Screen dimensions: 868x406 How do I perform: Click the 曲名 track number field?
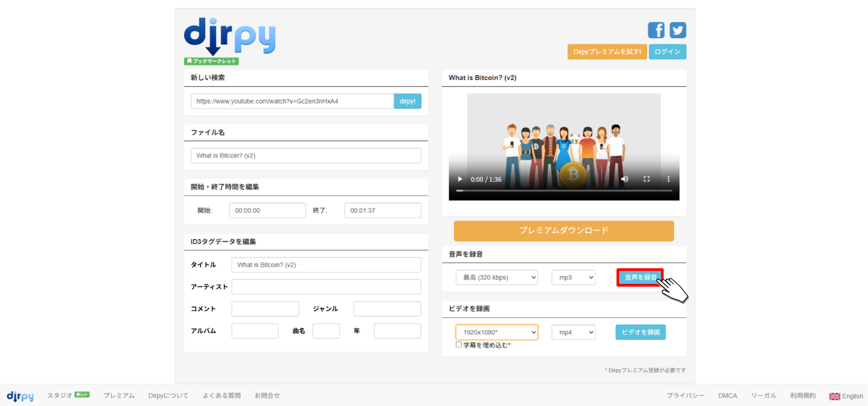pyautogui.click(x=326, y=331)
